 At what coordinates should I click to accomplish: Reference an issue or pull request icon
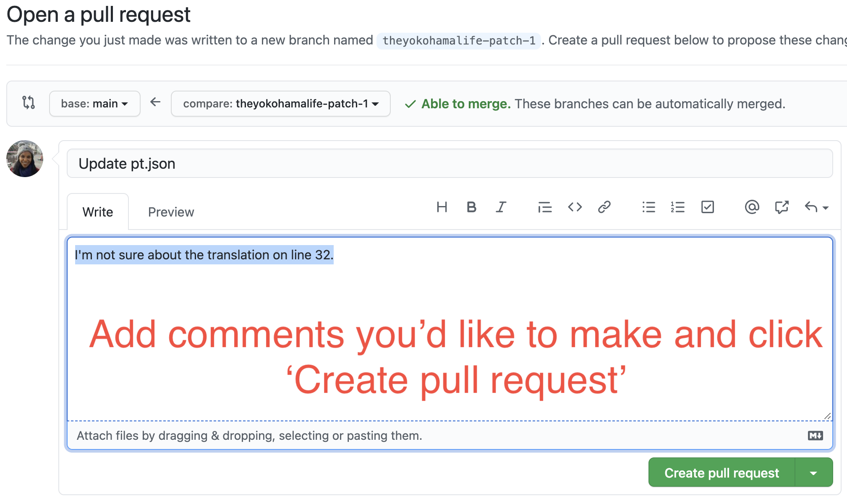pyautogui.click(x=782, y=207)
